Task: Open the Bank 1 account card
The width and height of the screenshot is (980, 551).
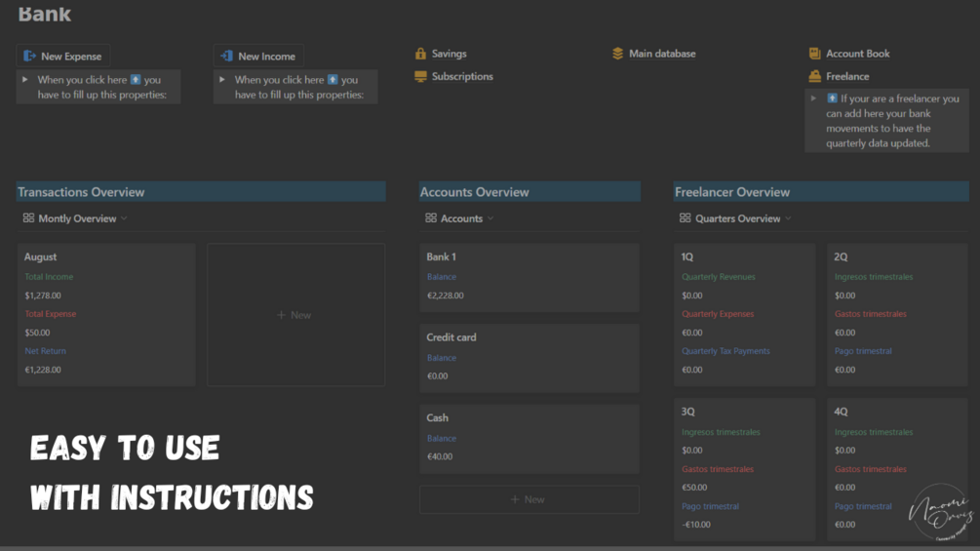Action: point(529,277)
